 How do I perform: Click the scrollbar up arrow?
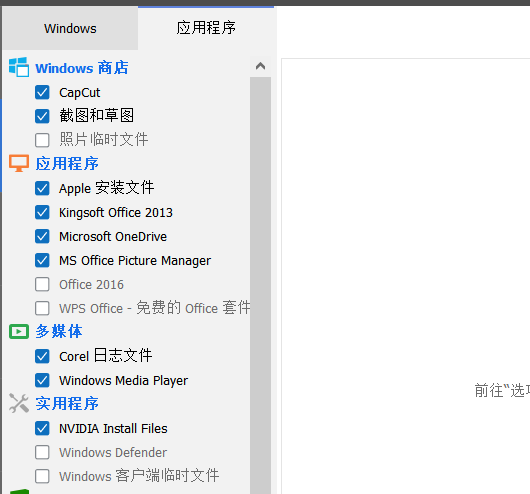coord(260,66)
